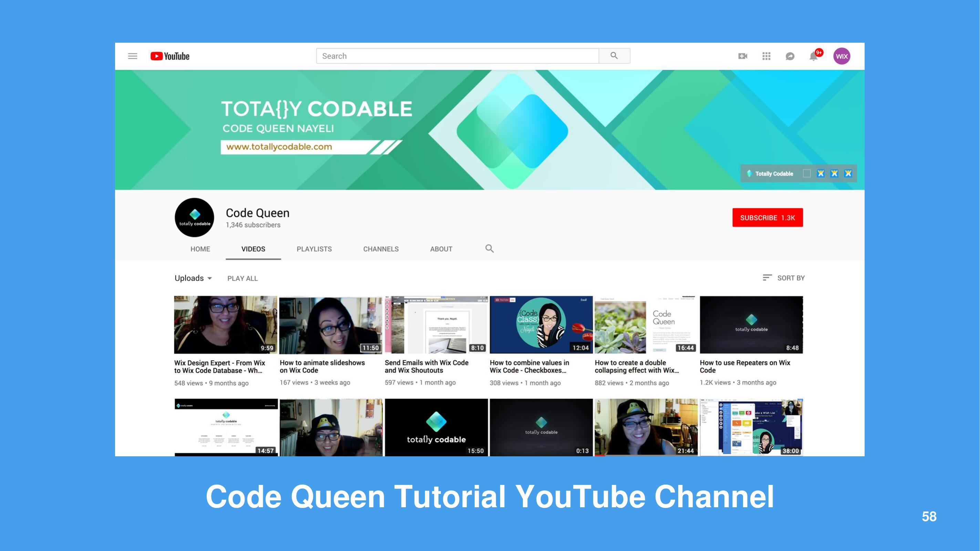The height and width of the screenshot is (551, 980).
Task: Click the search magnifying glass icon
Action: pos(614,56)
